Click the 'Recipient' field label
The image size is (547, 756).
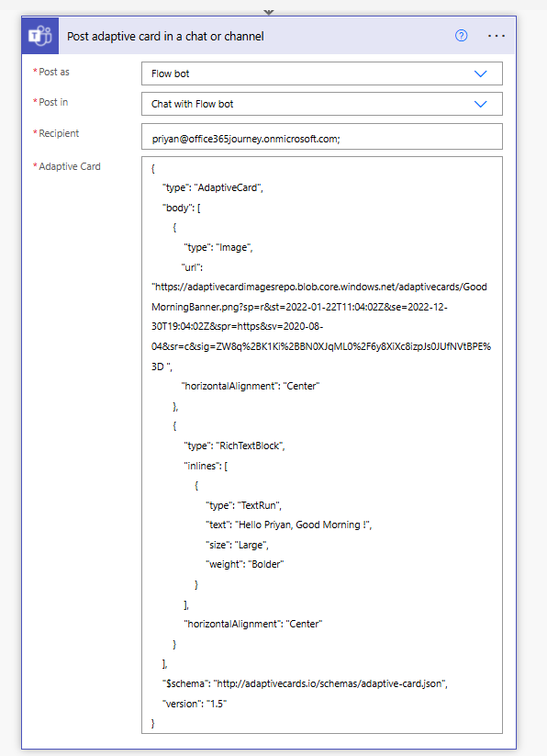58,133
